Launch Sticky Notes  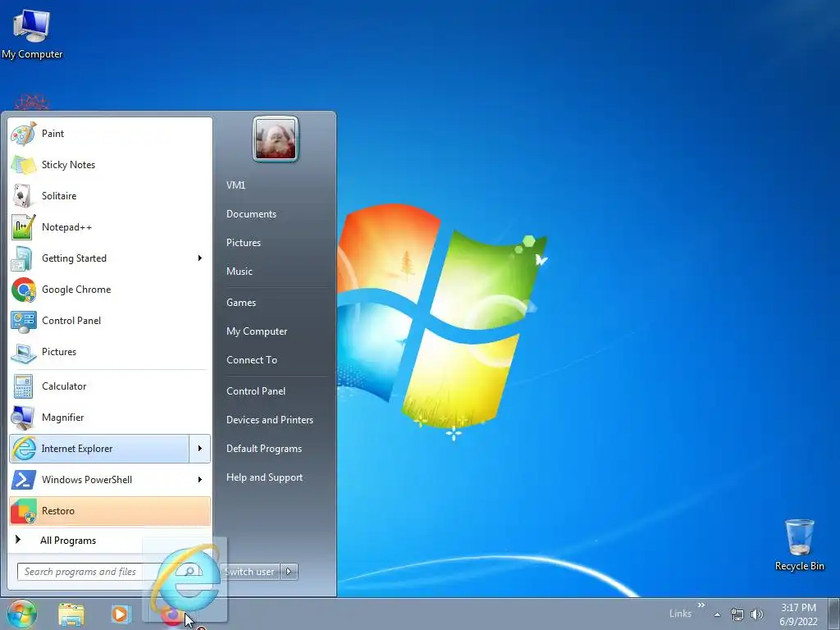[110, 164]
